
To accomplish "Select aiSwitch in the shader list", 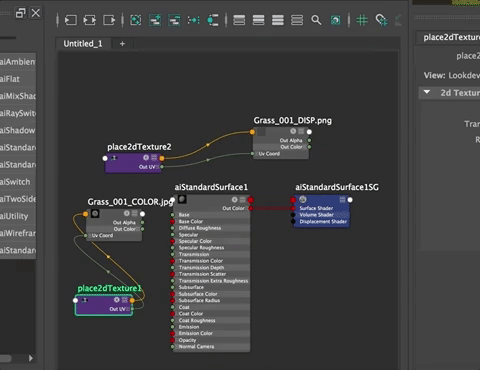I will click(18, 182).
